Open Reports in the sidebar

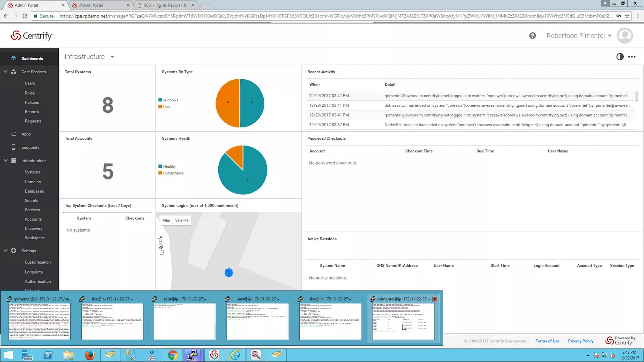point(32,112)
